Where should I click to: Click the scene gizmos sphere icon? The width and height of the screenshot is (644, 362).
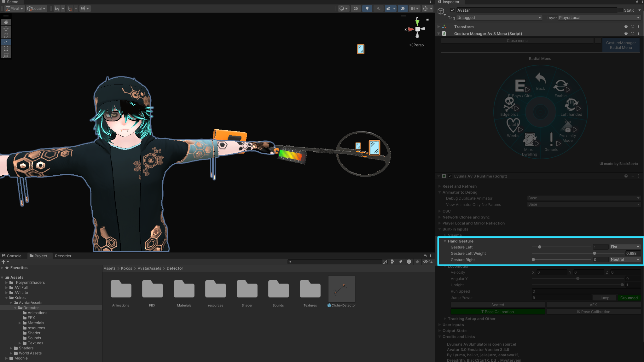tap(425, 9)
